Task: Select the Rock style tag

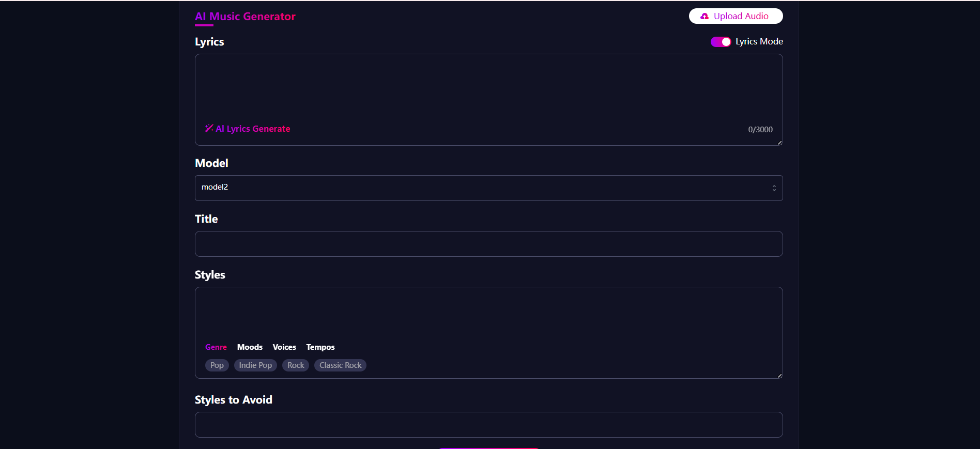Action: pos(296,365)
